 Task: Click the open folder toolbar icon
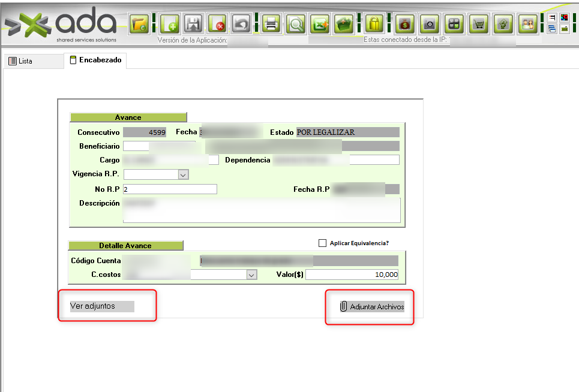tap(140, 24)
